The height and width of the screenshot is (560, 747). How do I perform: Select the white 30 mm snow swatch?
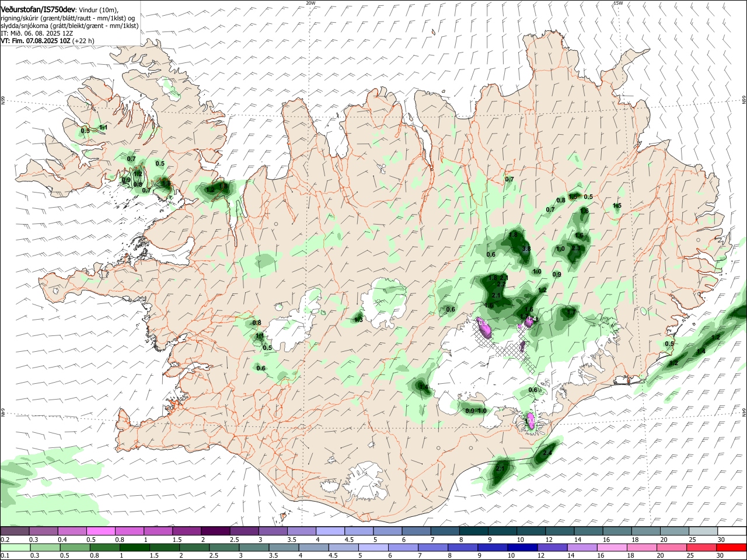(732, 531)
